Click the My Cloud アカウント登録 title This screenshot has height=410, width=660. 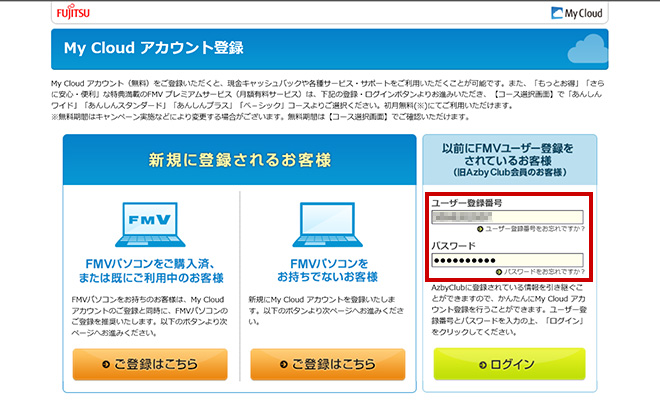point(154,48)
